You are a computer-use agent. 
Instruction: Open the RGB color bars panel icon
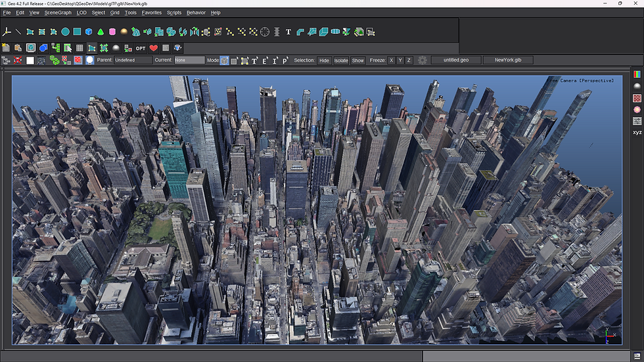tap(637, 74)
